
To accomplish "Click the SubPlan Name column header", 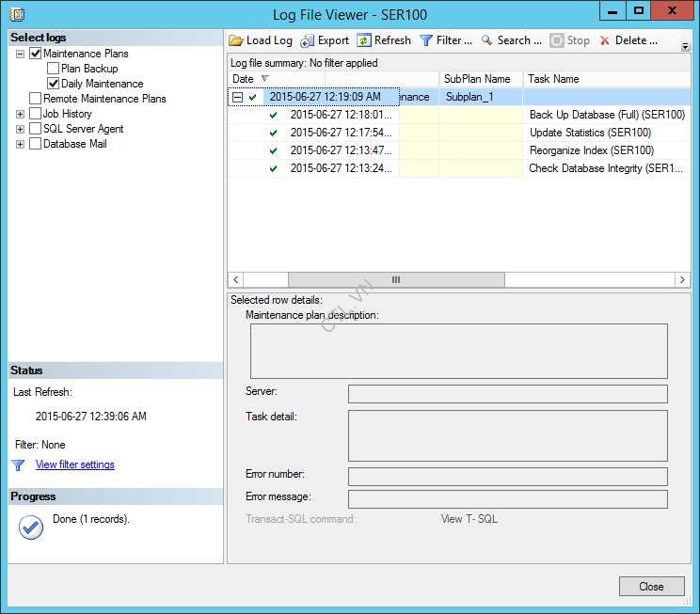I will [x=477, y=79].
